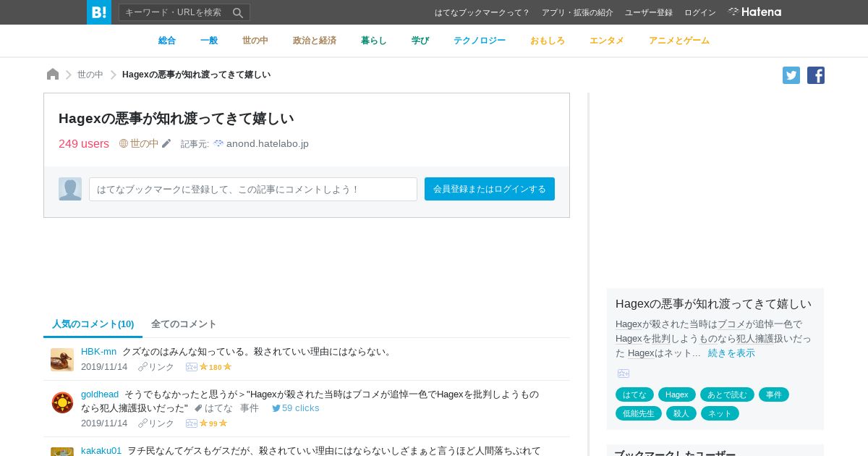Click the 世の中 breadcrumb link

pos(90,75)
